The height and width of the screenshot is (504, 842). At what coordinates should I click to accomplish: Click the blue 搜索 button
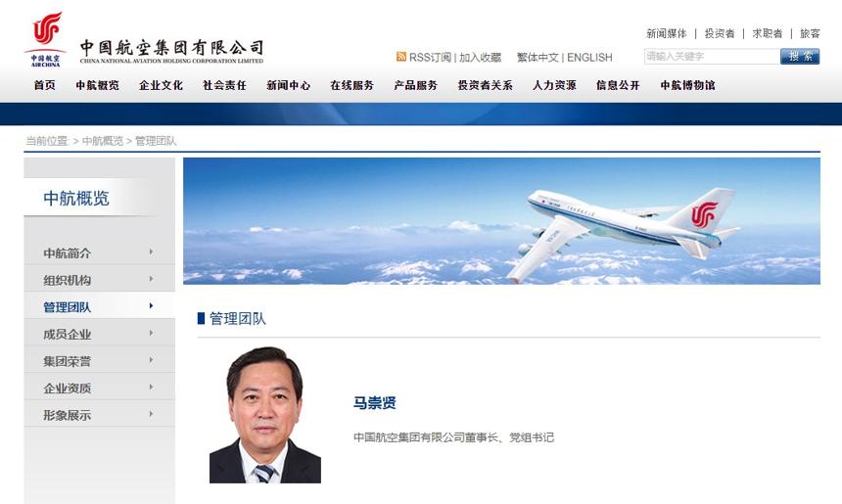800,56
